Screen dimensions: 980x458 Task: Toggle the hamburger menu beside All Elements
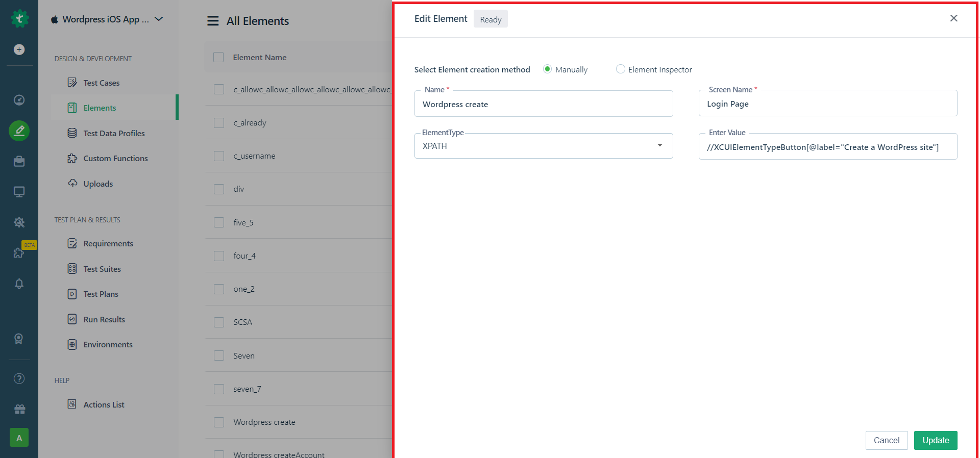point(213,21)
